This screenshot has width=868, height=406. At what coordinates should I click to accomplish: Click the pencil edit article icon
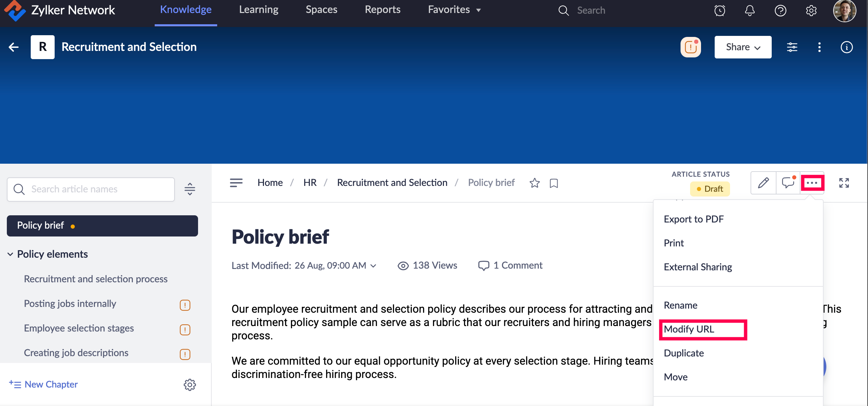(x=763, y=183)
